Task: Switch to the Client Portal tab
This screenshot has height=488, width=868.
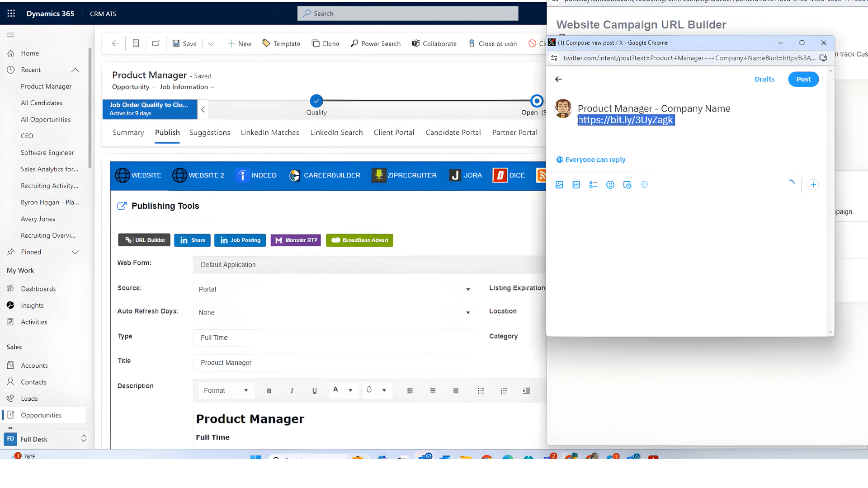Action: [x=394, y=132]
